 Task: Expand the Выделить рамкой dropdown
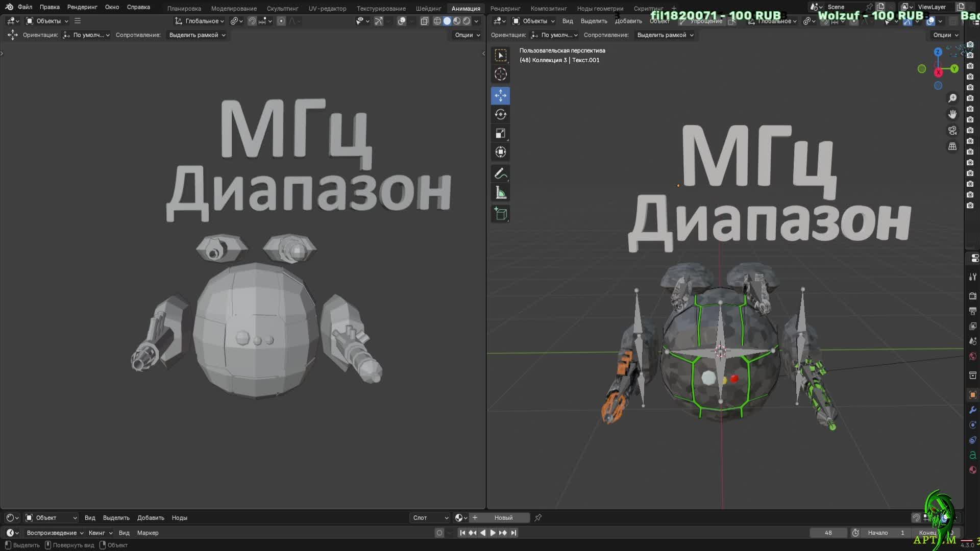(197, 35)
